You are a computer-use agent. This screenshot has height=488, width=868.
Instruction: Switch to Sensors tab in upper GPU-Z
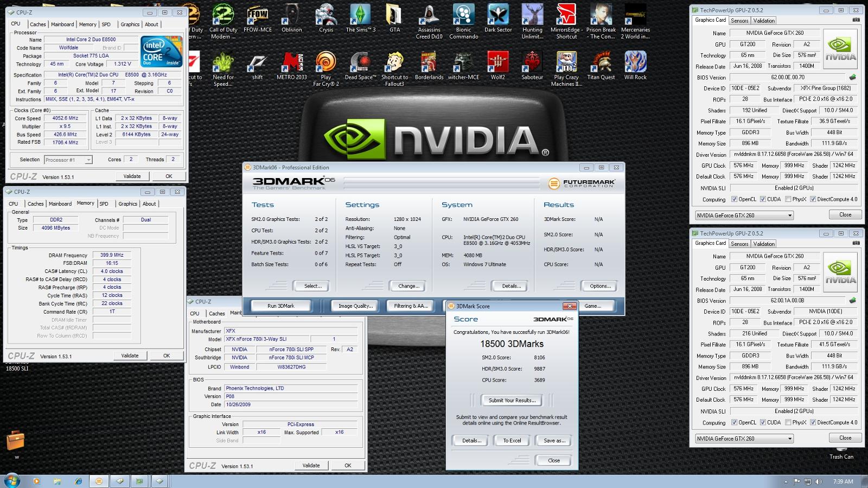point(739,21)
